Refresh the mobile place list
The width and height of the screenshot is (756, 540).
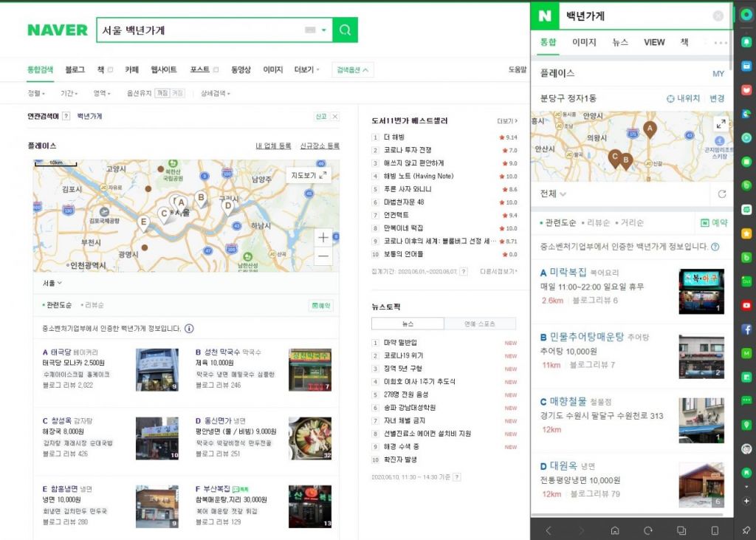tap(721, 194)
